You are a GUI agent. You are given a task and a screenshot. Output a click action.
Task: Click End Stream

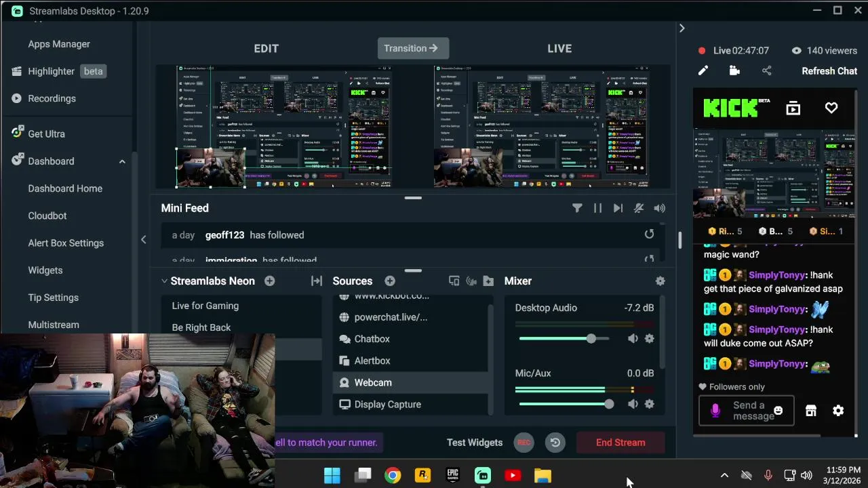coord(620,443)
